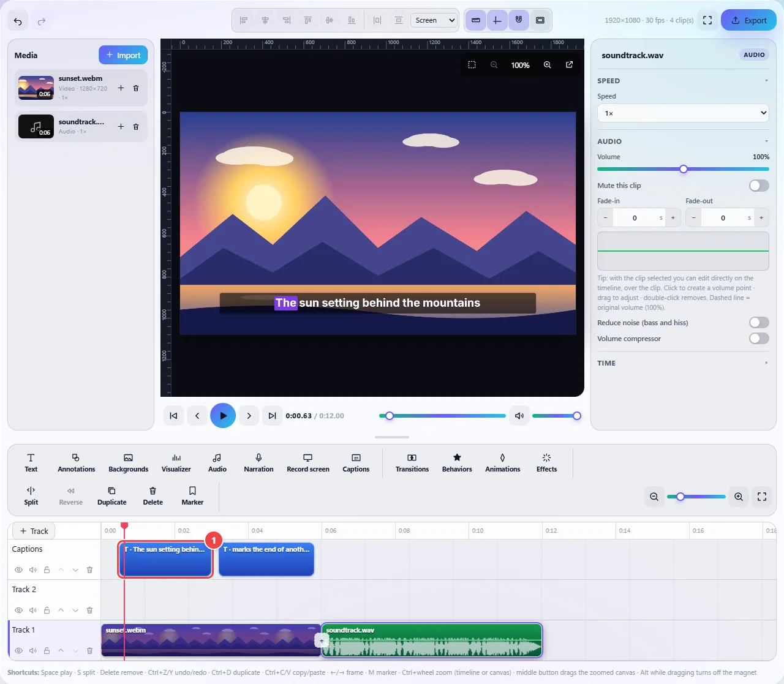Viewport: 784px width, 684px height.
Task: Open the Visualizer tool
Action: [x=176, y=463]
